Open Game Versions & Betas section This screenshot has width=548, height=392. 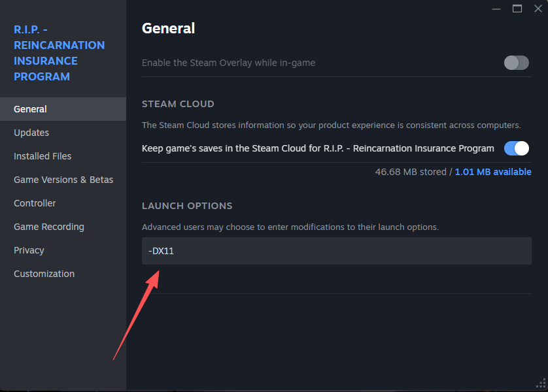63,180
